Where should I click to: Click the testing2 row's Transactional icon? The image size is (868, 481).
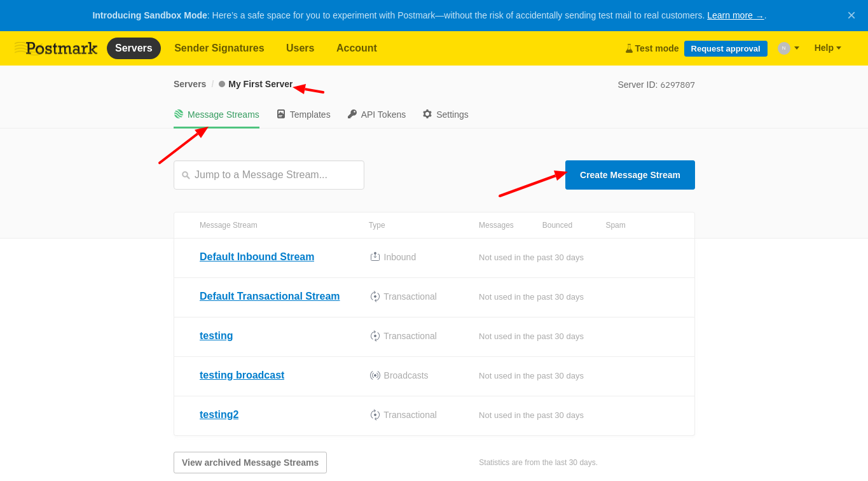[x=375, y=415]
